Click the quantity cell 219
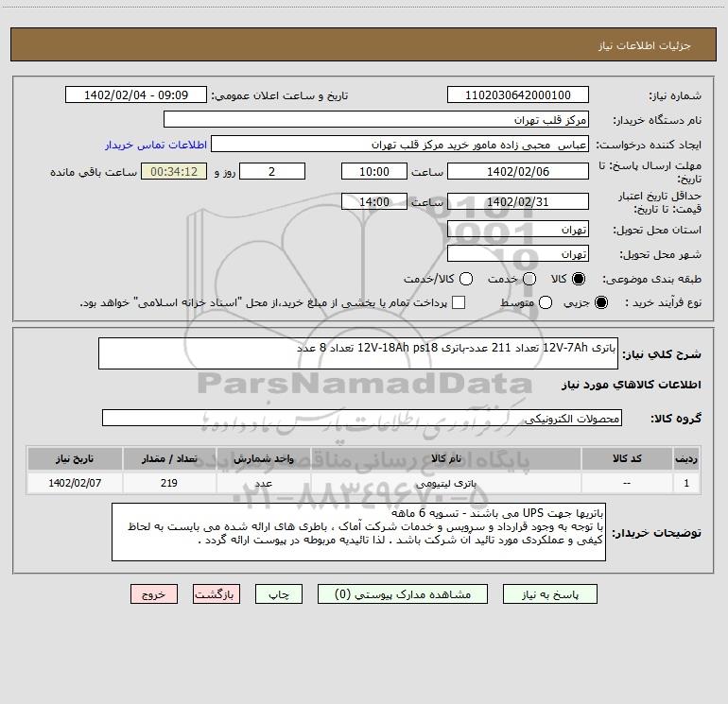 coord(169,483)
